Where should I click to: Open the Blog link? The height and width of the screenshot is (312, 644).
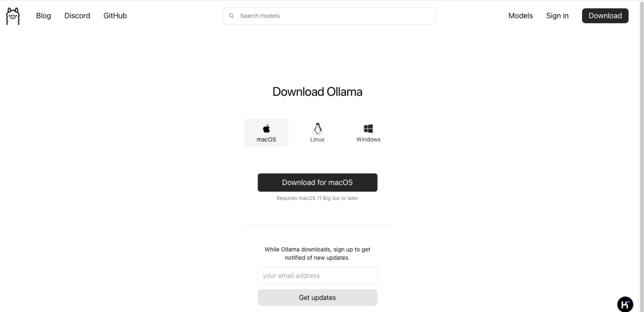43,16
